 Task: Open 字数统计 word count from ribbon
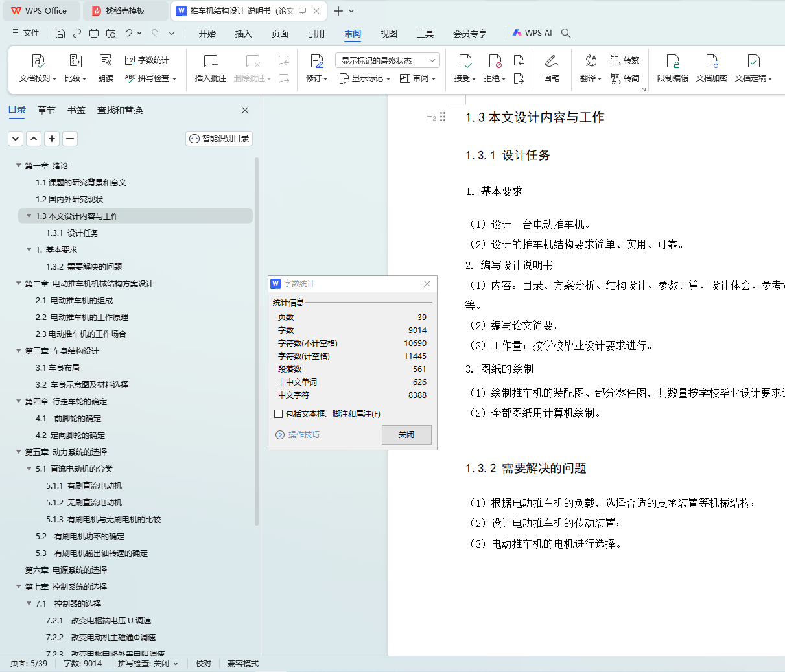point(147,60)
